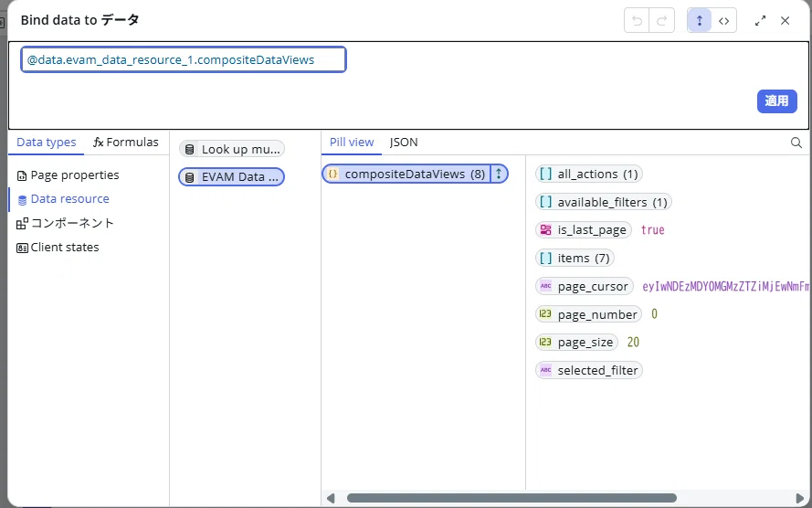Click the page_number value 0

(x=654, y=314)
